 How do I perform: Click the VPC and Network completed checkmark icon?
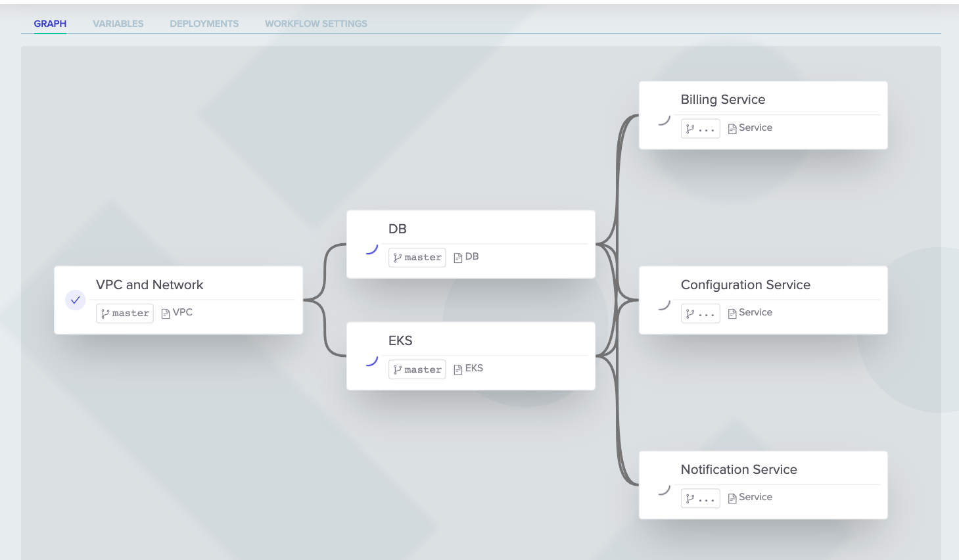(76, 300)
